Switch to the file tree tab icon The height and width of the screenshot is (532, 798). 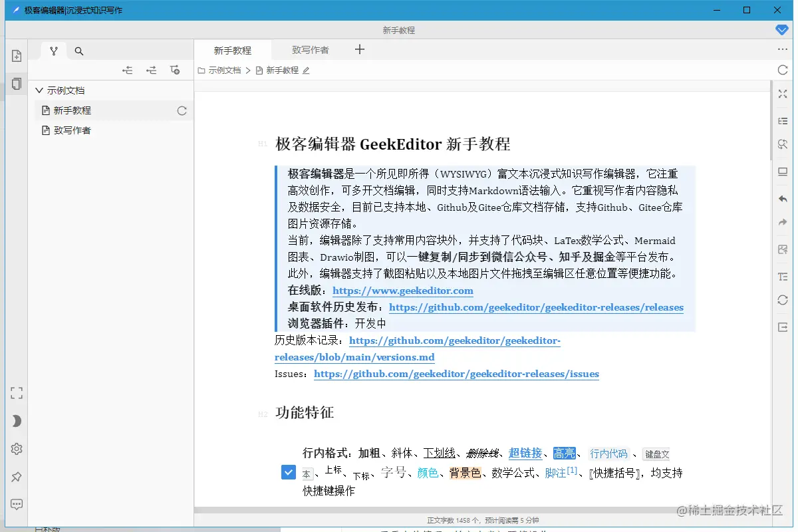point(54,51)
